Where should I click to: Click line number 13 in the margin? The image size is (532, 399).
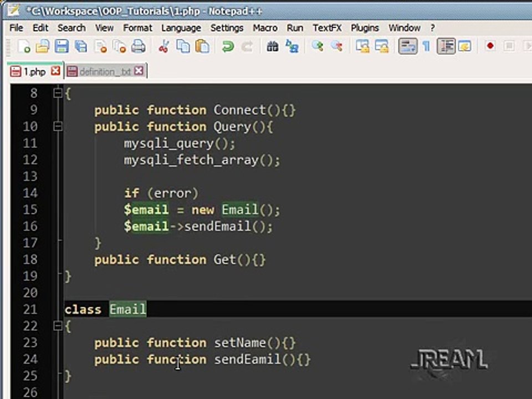click(x=30, y=176)
